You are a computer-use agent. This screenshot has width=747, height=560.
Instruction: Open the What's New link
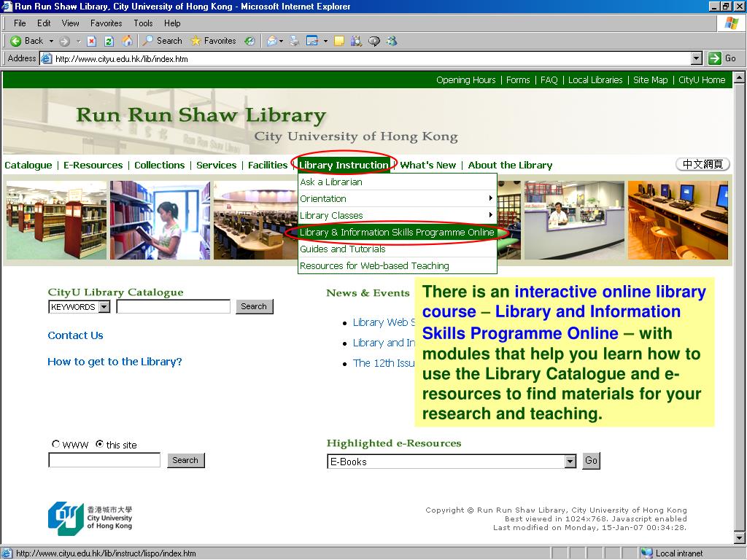(x=427, y=166)
